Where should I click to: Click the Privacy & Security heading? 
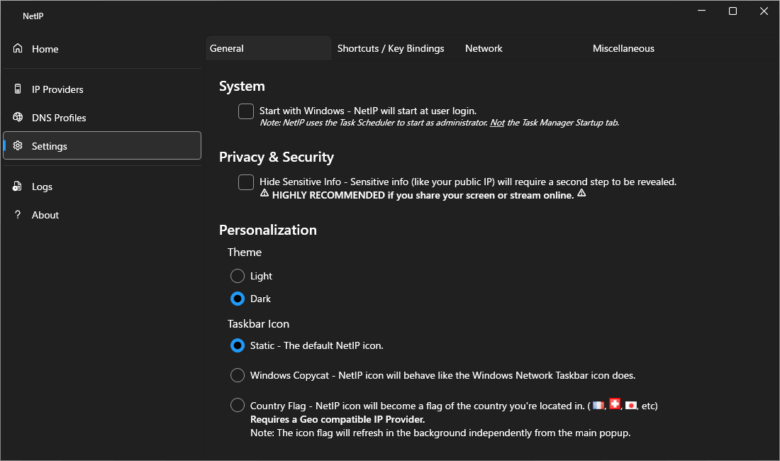click(277, 157)
